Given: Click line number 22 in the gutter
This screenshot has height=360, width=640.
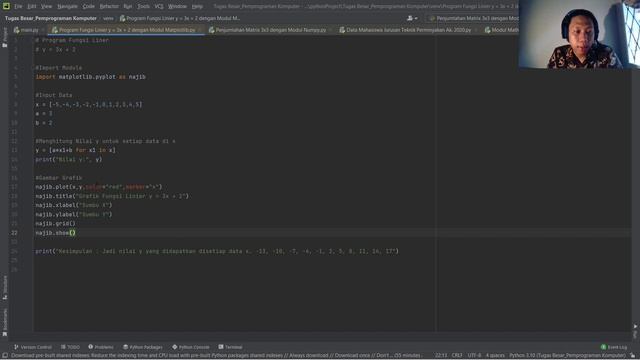Looking at the screenshot, I should [x=14, y=233].
